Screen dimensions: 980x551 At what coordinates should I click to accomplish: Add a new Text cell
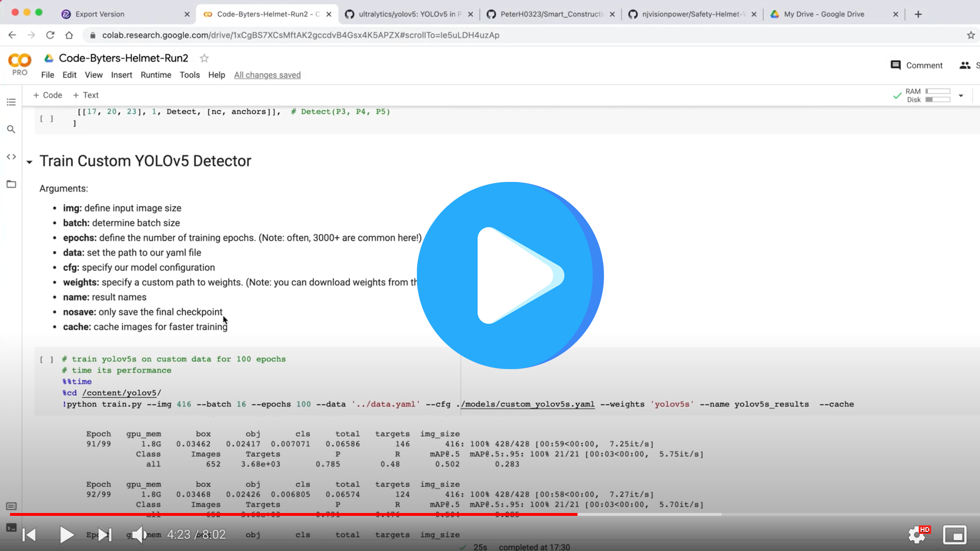point(86,95)
